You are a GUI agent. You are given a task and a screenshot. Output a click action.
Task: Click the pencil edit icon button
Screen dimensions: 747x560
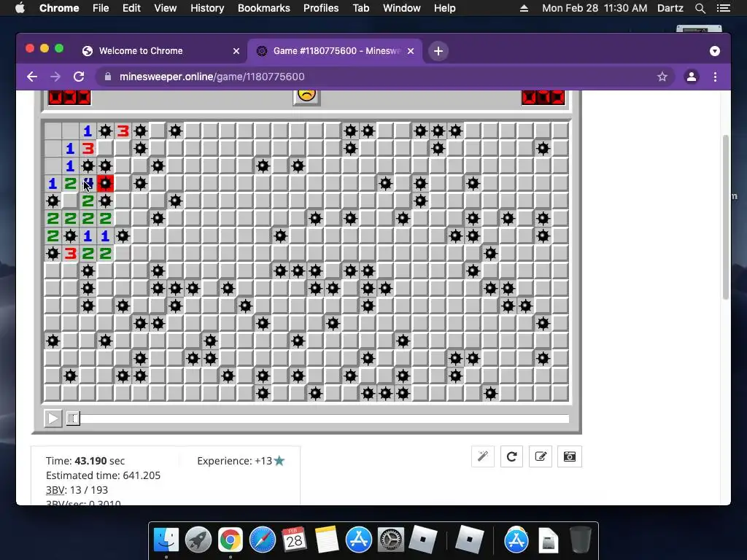click(x=541, y=456)
